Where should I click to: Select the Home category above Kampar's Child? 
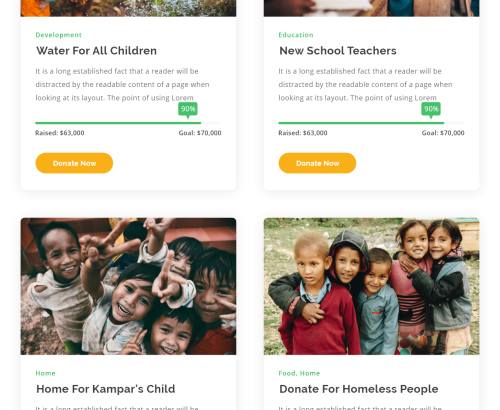click(45, 373)
